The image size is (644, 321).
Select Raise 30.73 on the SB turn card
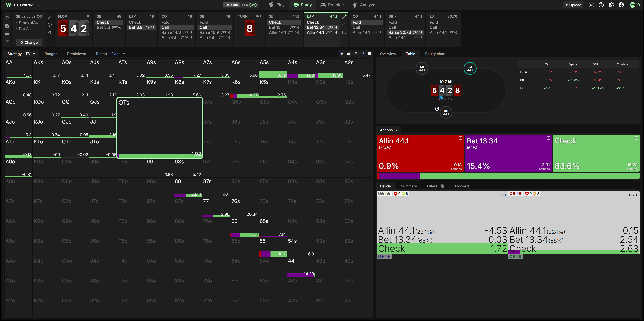405,32
